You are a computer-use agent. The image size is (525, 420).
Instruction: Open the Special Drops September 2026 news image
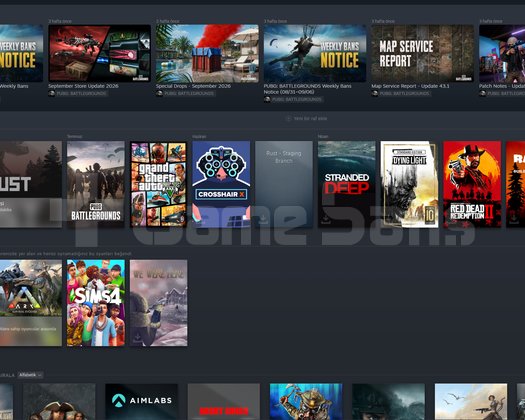[207, 53]
